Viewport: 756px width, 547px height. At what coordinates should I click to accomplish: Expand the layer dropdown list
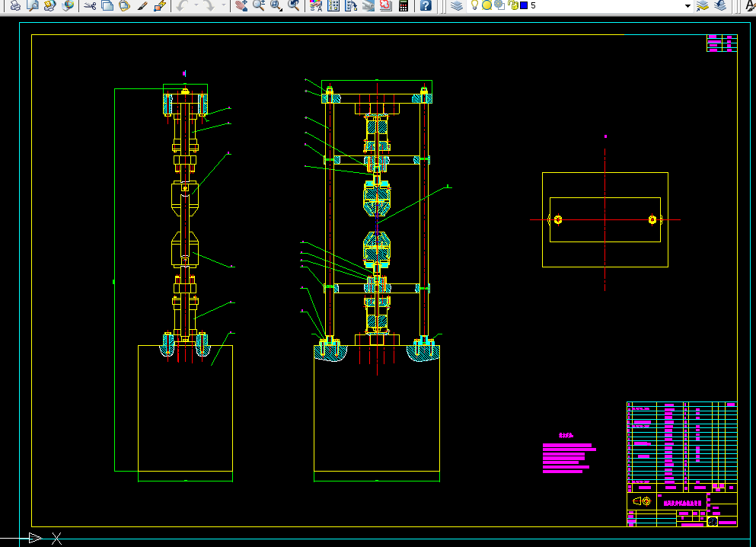(687, 6)
